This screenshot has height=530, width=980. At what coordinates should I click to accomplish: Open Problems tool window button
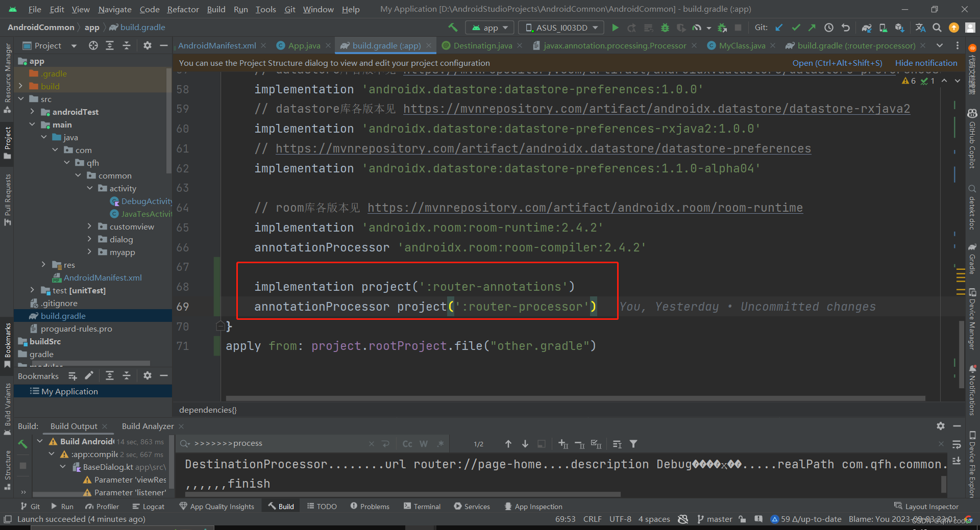pyautogui.click(x=370, y=506)
